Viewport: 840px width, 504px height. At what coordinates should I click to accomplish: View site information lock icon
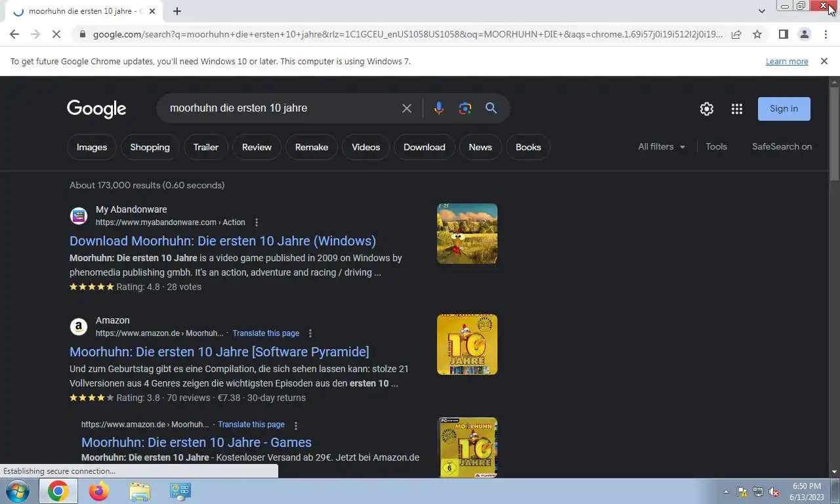tap(81, 34)
